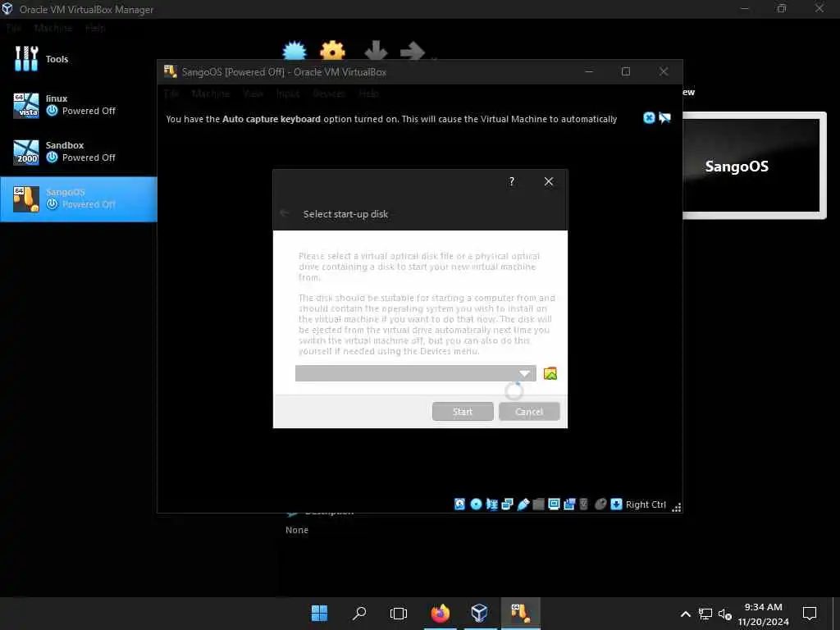The image size is (840, 630).
Task: Click the network adapters indicator in status bar
Action: (507, 504)
